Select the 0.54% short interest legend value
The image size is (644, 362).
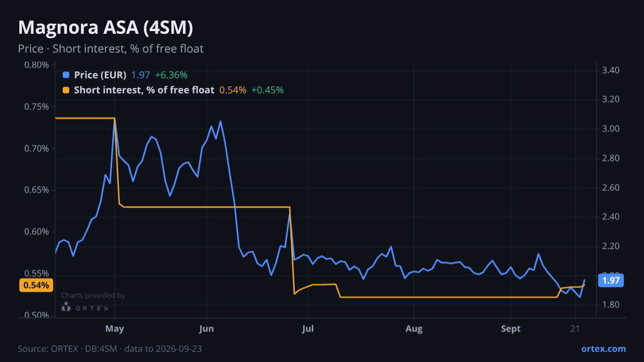point(233,90)
